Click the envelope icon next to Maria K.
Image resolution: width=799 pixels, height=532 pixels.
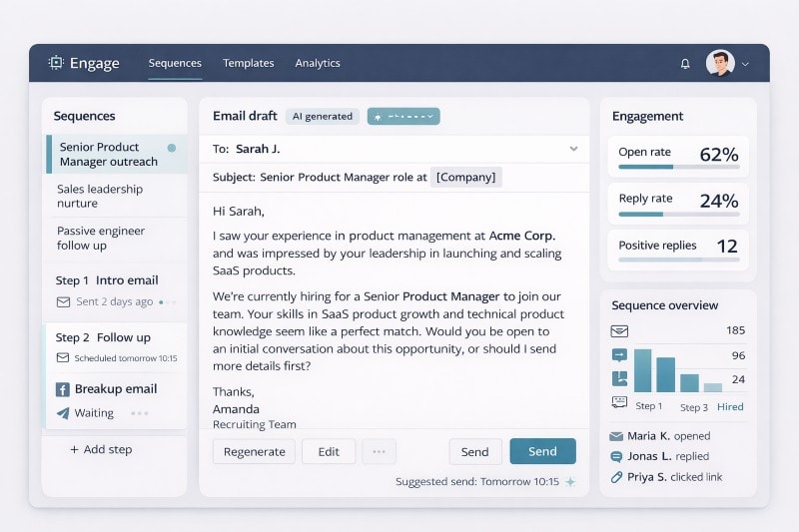616,436
